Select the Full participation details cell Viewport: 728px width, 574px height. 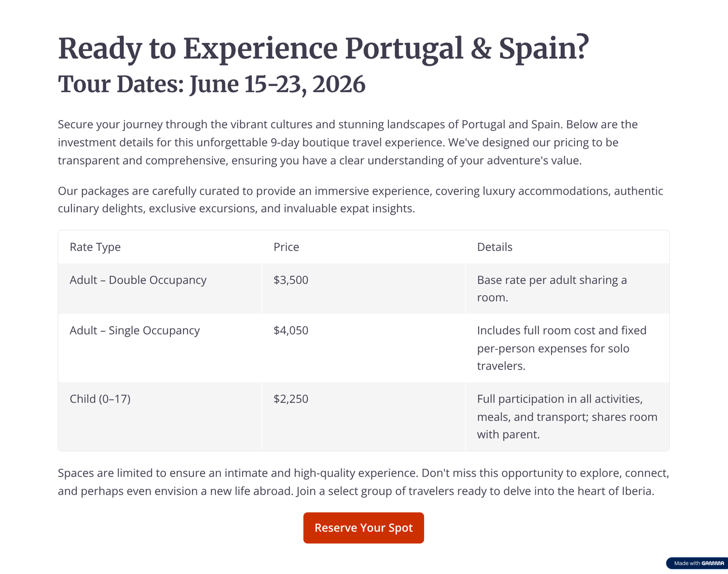tap(567, 416)
